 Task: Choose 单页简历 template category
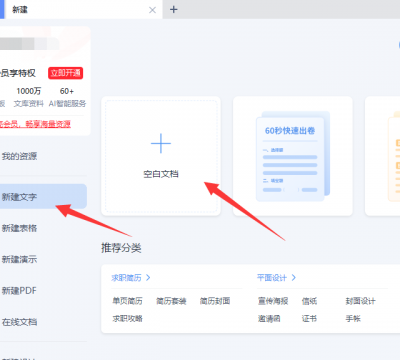[127, 301]
